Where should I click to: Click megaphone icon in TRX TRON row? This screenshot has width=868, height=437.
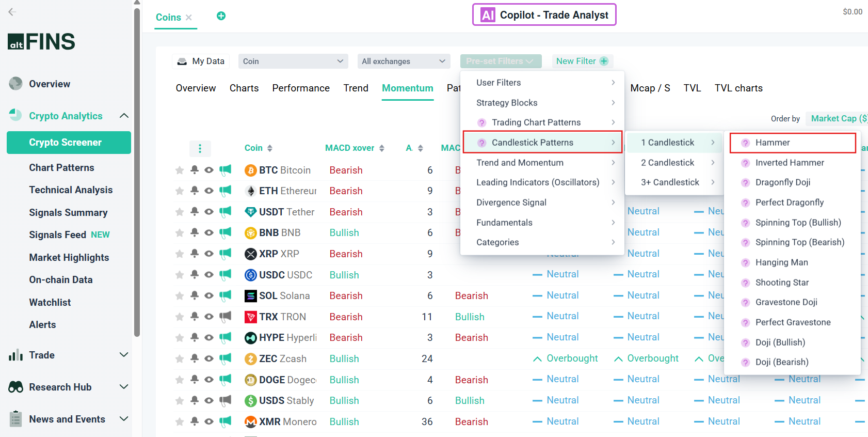click(225, 317)
